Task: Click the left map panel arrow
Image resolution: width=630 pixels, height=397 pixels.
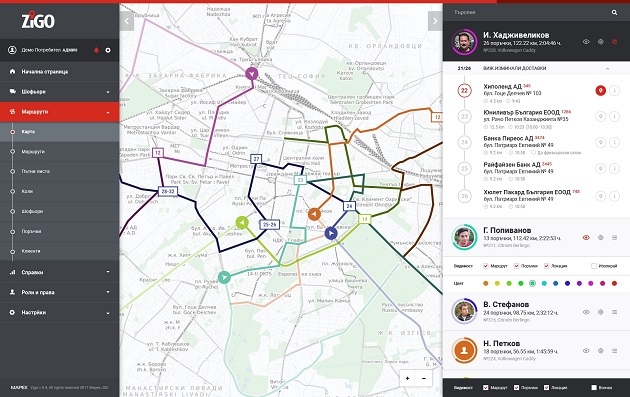Action: point(127,21)
